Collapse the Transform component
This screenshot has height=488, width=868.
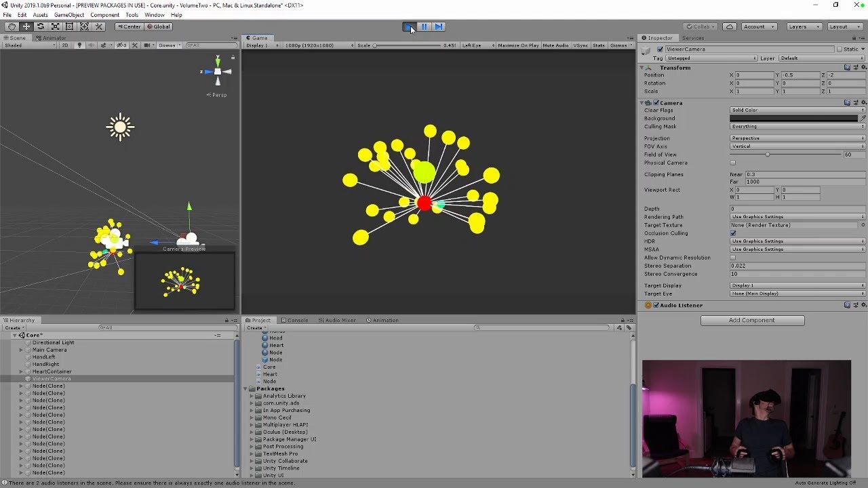click(642, 68)
